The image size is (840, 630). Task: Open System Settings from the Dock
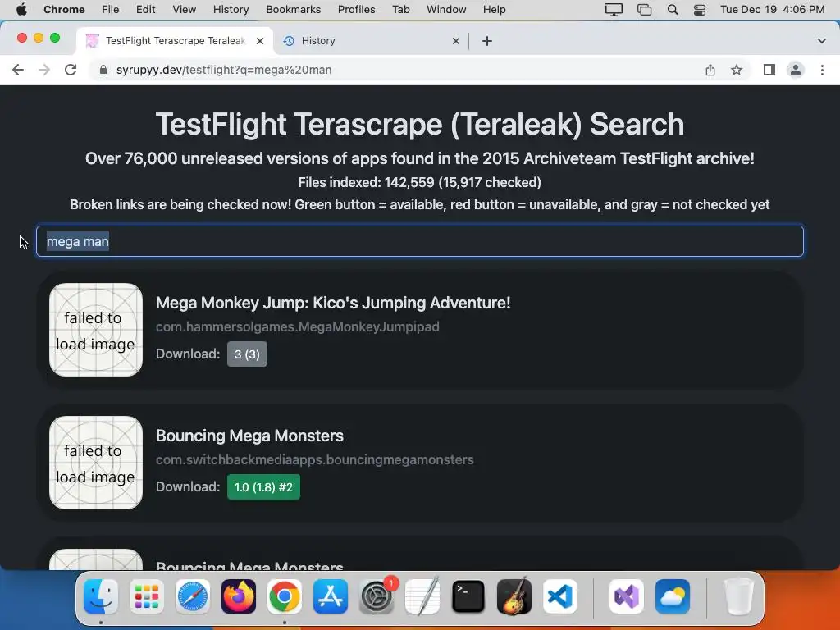(x=376, y=596)
